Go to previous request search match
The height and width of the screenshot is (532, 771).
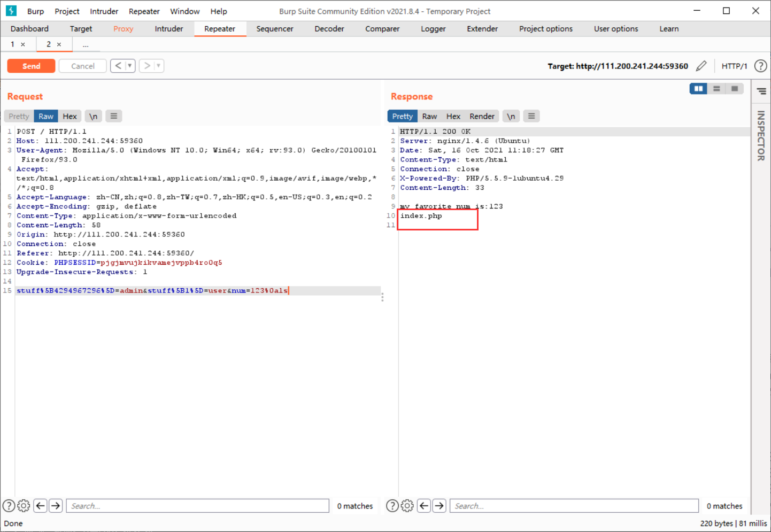(40, 506)
